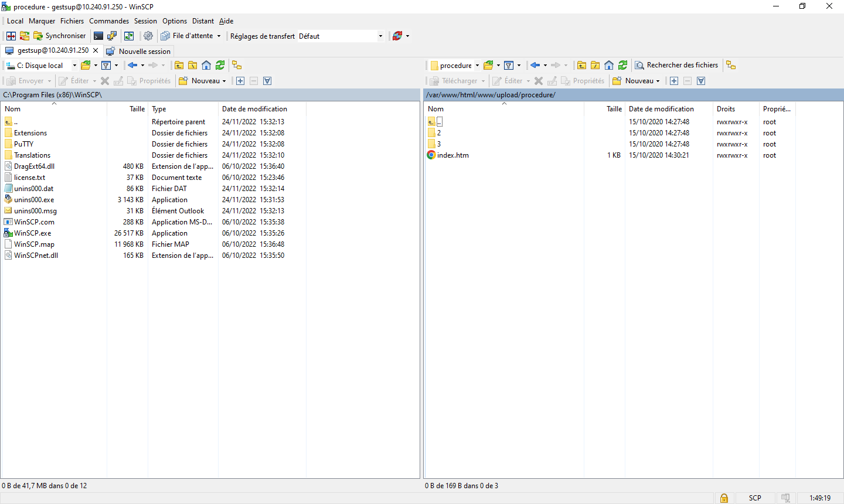Select the PuTTY folder in local panel
Image resolution: width=844 pixels, height=504 pixels.
[x=23, y=144]
